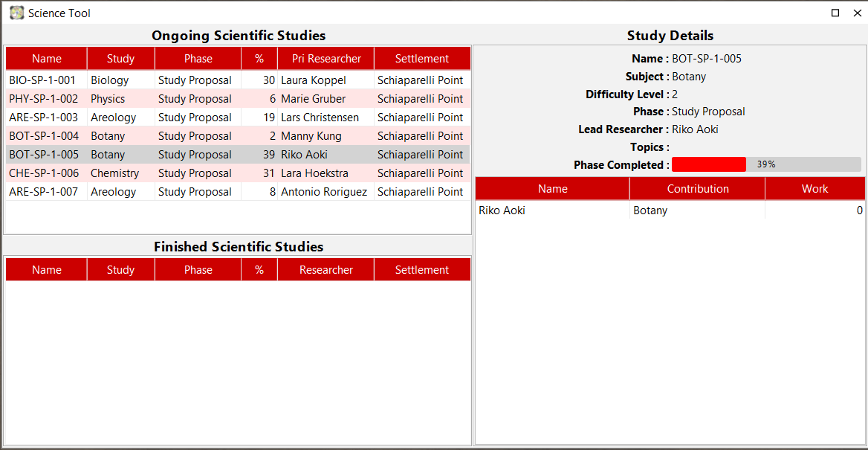Click the Phase Completed 39% progress bar
The image size is (868, 450).
[x=766, y=164]
